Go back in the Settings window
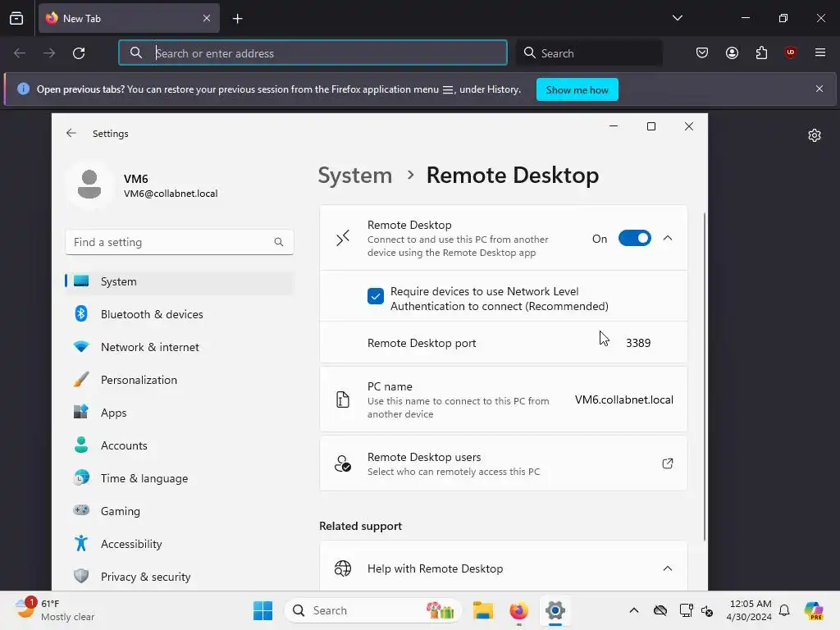Image resolution: width=840 pixels, height=630 pixels. 71,134
